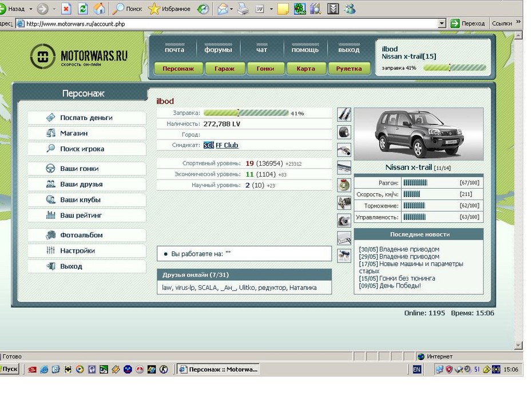Viewport: 532px width, 399px height.
Task: Select the tire part icon
Action: [x=344, y=132]
